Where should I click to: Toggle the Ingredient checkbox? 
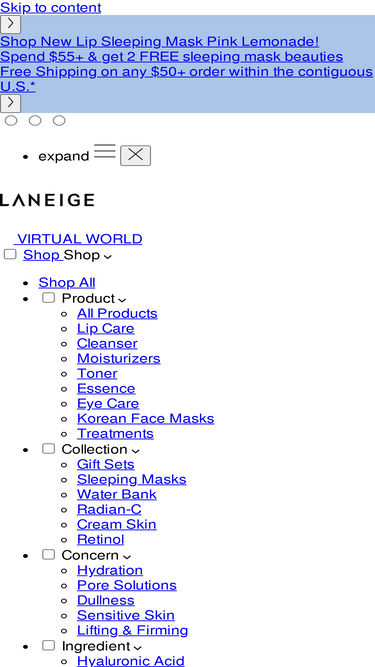(48, 645)
